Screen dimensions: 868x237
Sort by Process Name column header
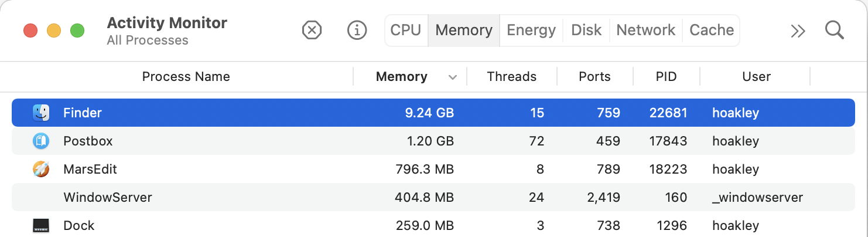click(186, 76)
